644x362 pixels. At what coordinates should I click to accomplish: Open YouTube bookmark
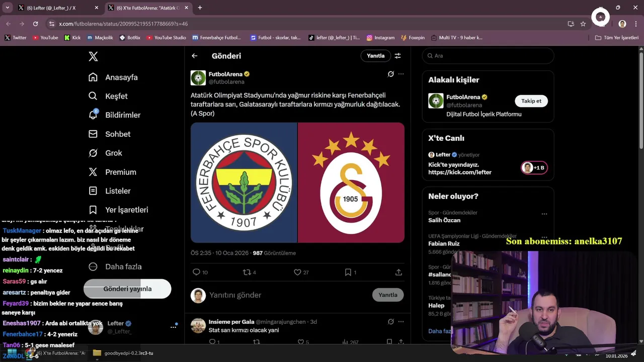point(45,38)
